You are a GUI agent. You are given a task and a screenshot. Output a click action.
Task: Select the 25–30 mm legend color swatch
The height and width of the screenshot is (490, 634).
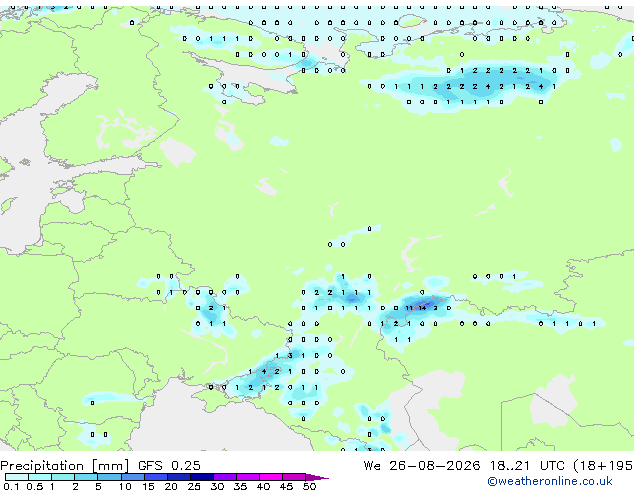pos(202,477)
